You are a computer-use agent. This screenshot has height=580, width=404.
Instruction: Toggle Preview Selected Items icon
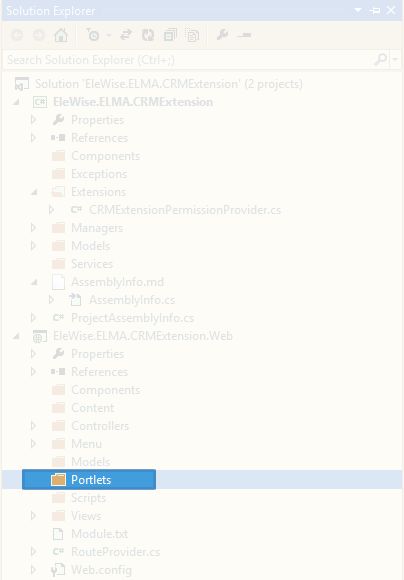[x=245, y=35]
